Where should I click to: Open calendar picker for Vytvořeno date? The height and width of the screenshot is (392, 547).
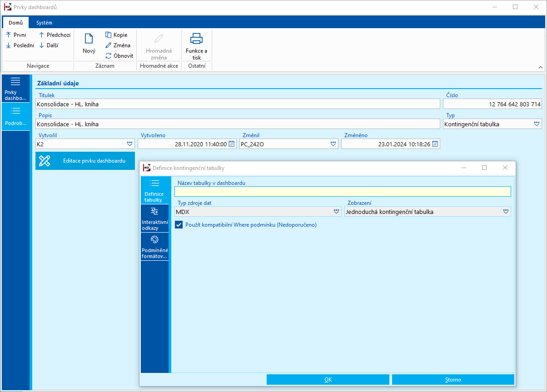click(231, 144)
